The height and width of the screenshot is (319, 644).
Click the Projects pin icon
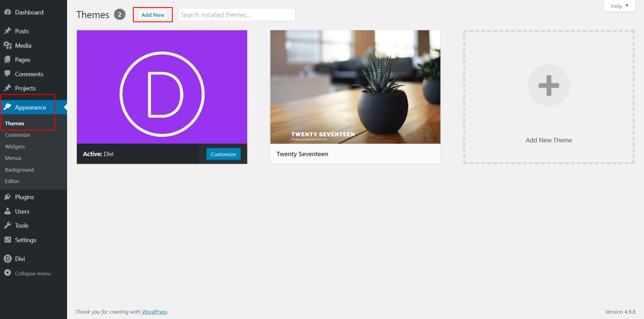[7, 88]
